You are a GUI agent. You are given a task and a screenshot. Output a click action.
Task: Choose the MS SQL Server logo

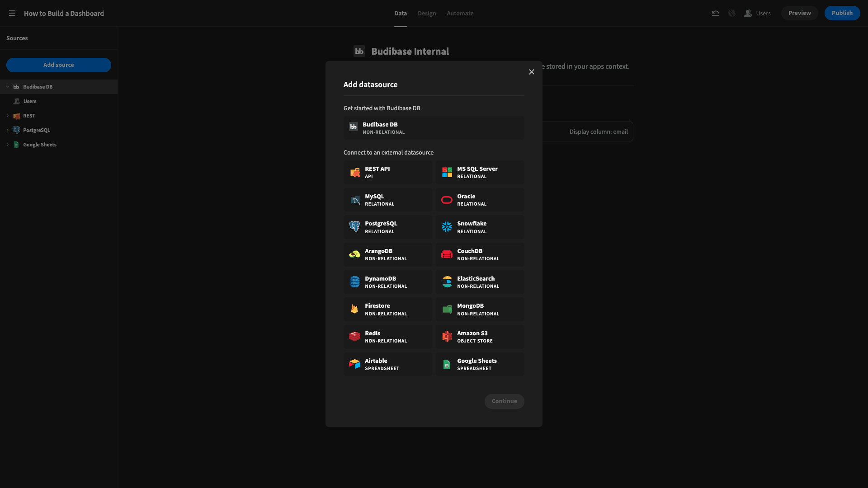(447, 173)
